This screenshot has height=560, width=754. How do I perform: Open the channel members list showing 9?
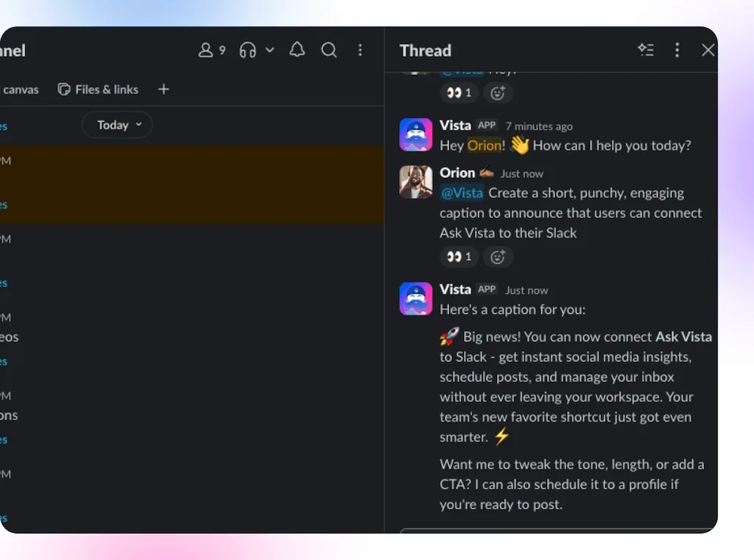212,50
